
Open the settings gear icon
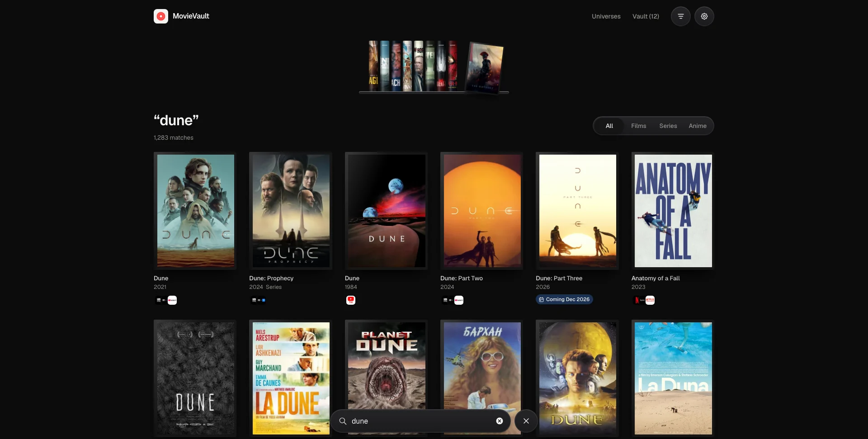[704, 16]
